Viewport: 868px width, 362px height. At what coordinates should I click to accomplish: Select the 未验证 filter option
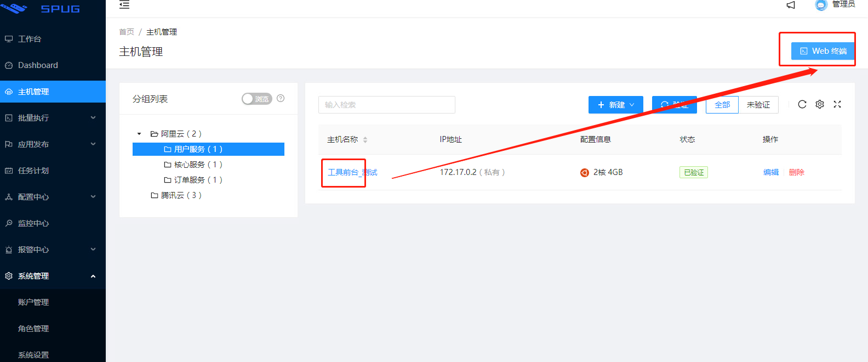click(758, 105)
